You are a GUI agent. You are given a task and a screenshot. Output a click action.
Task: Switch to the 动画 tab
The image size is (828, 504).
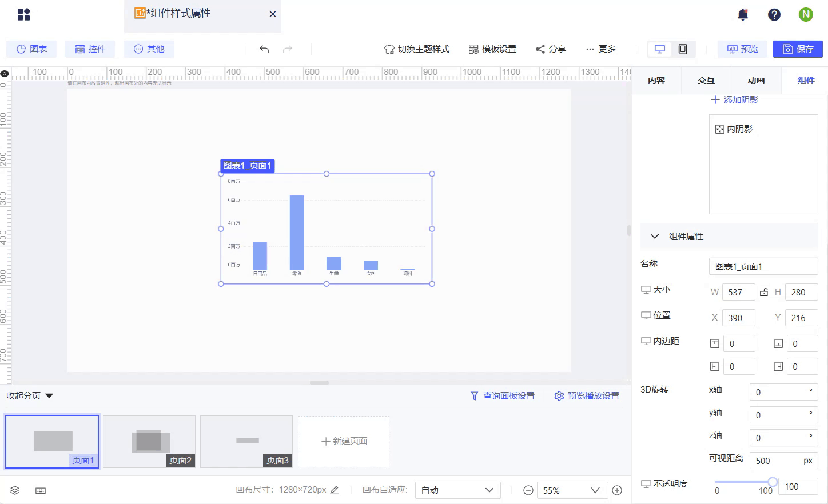click(x=755, y=80)
